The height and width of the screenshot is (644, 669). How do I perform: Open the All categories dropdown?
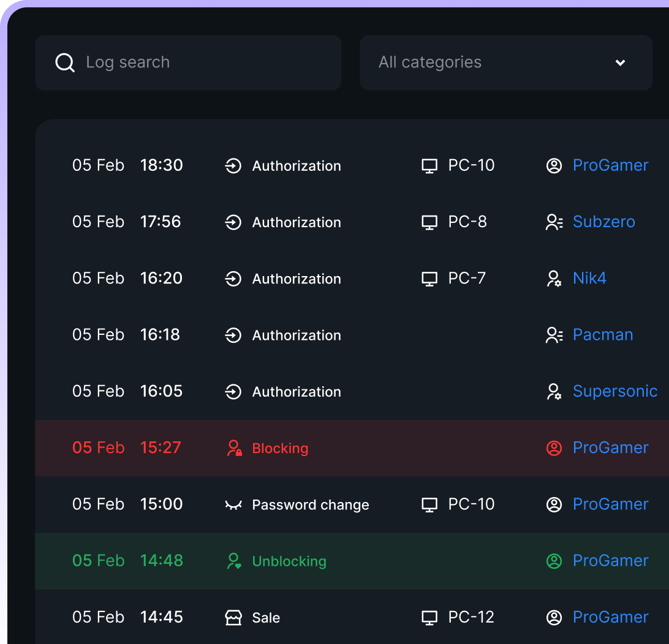coord(490,62)
